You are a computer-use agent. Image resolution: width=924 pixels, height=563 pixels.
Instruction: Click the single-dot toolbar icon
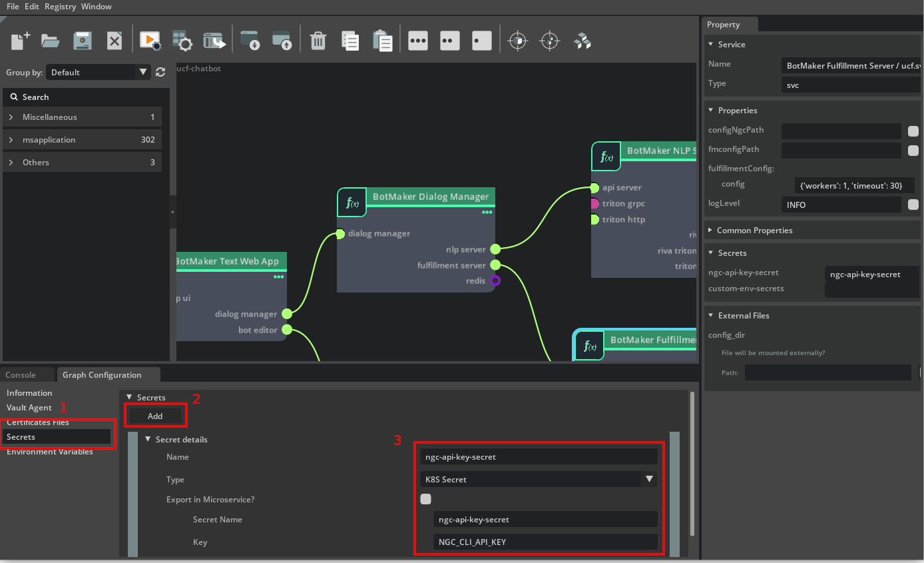tap(482, 41)
